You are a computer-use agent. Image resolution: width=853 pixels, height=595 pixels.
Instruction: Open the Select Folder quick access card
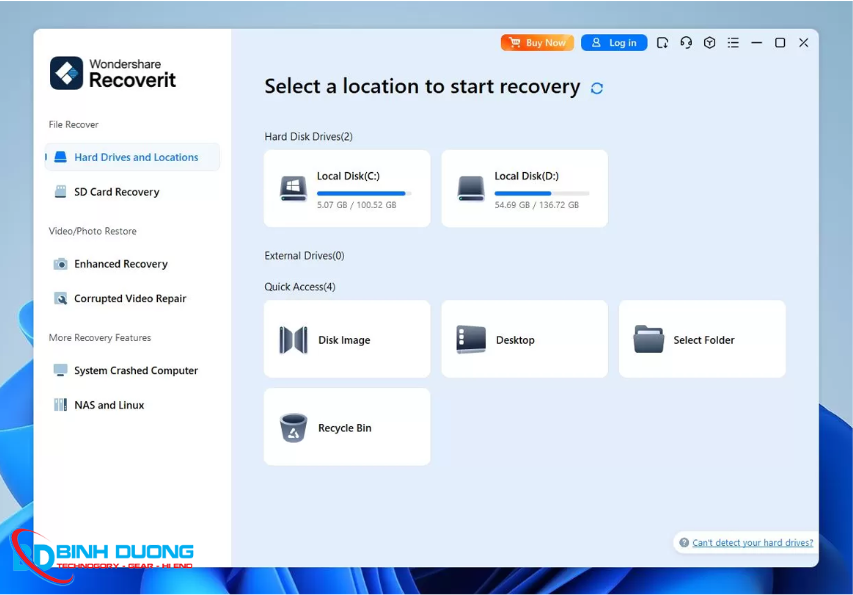pyautogui.click(x=702, y=339)
